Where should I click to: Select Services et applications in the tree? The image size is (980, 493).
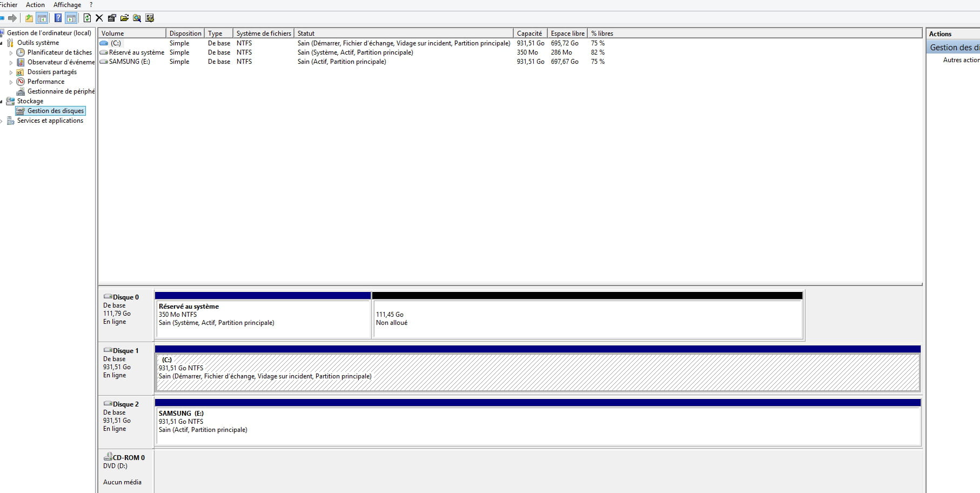tap(50, 121)
